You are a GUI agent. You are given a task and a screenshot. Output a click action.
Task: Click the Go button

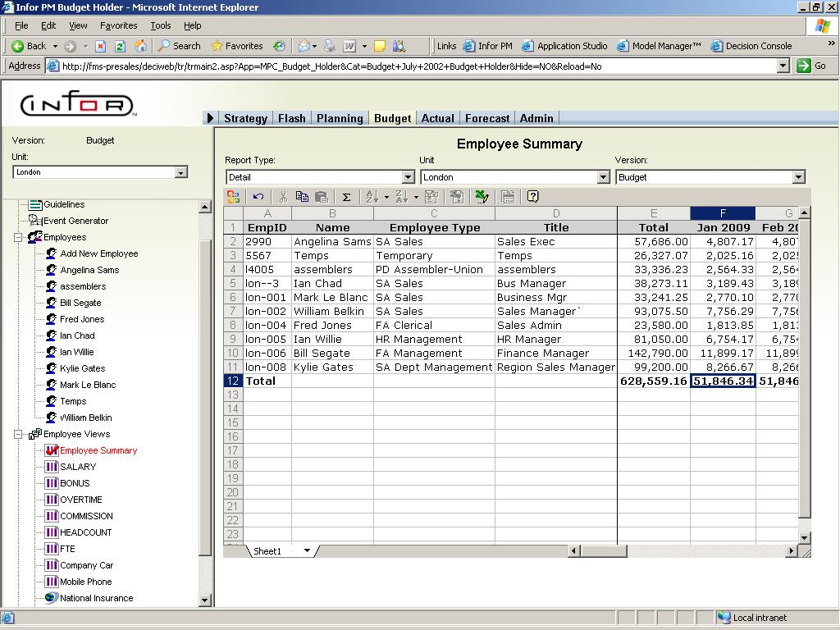coord(812,66)
